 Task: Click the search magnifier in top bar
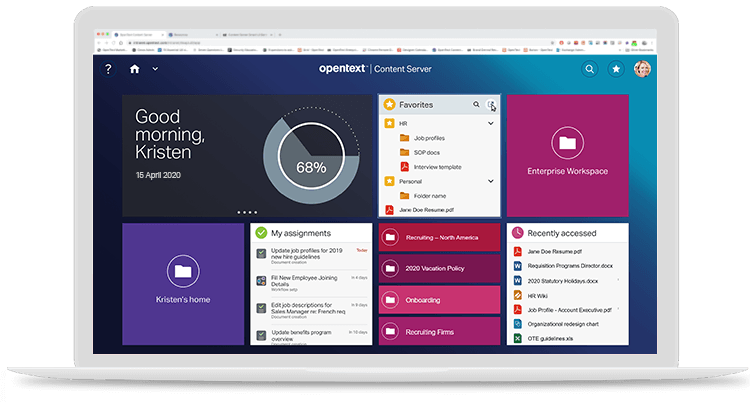[590, 69]
